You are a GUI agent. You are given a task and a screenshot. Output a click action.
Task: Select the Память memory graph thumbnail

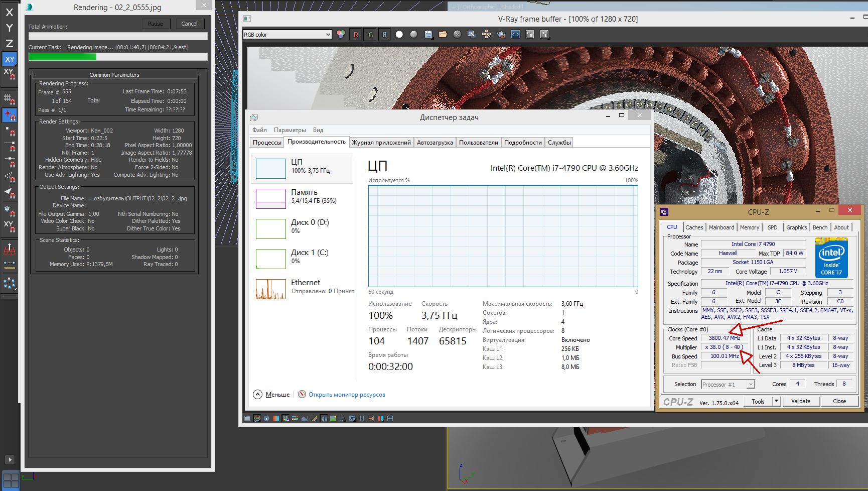coord(271,198)
